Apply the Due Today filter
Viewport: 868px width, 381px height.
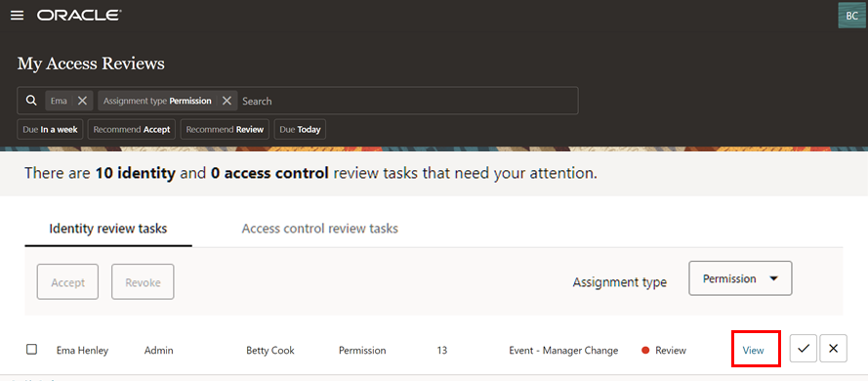(x=300, y=130)
